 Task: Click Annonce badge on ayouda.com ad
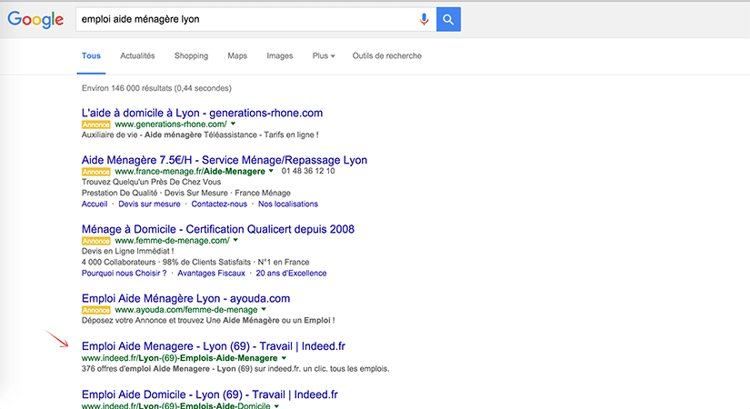pos(96,310)
